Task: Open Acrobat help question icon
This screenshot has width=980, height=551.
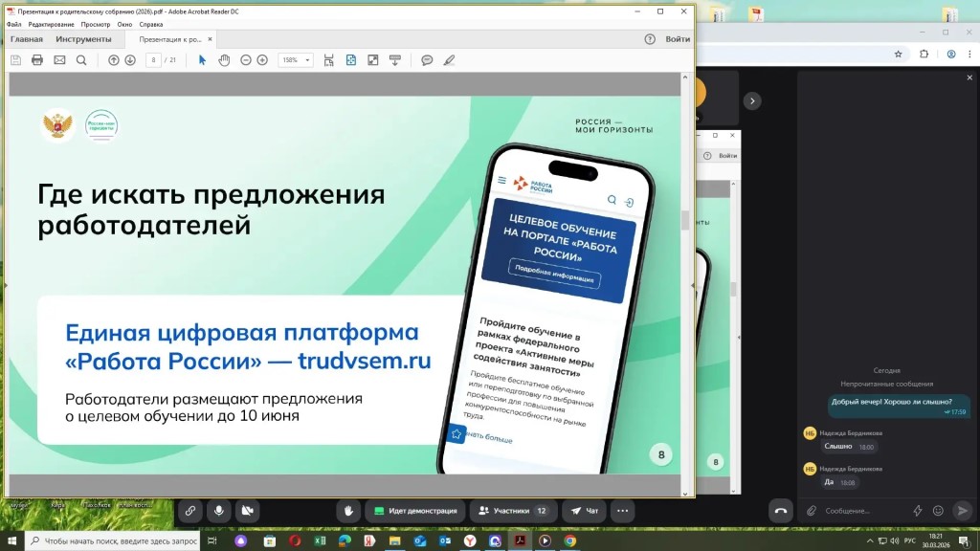Action: pos(650,38)
